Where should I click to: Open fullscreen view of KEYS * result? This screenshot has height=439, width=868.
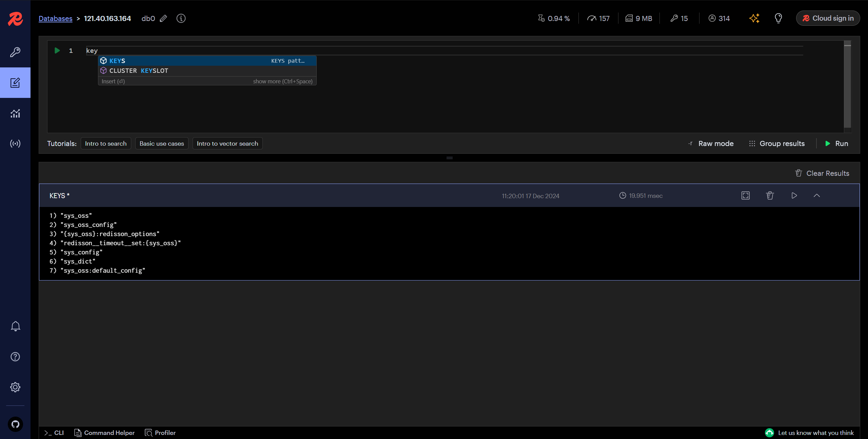click(x=745, y=195)
